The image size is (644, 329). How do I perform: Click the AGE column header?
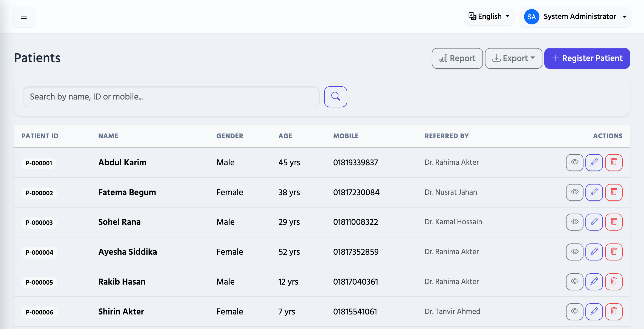click(285, 136)
